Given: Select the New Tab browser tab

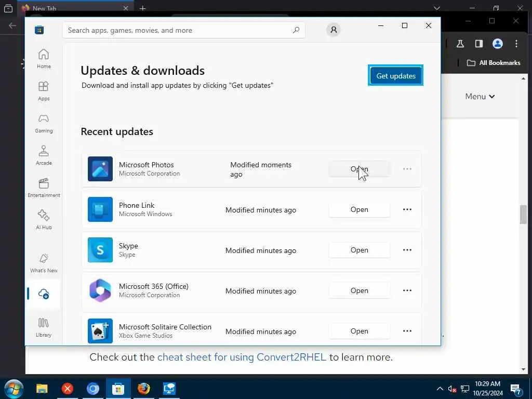Looking at the screenshot, I should [76, 8].
